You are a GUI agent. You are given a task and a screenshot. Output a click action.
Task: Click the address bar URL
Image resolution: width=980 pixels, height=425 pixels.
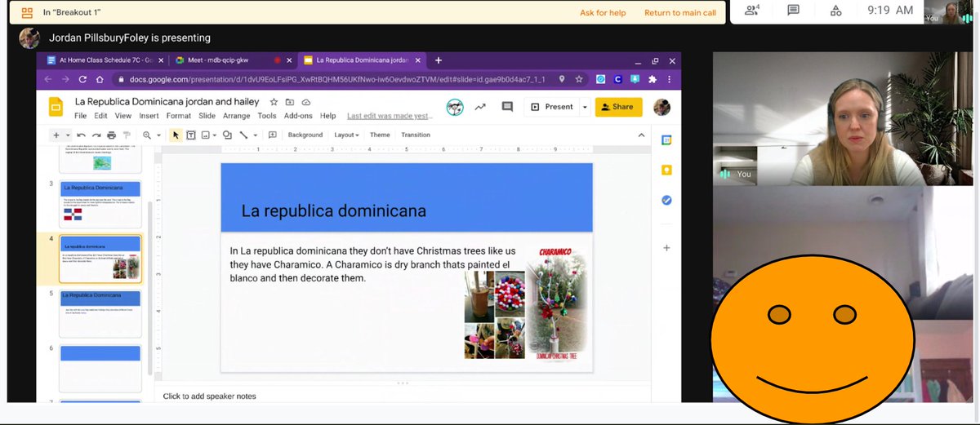point(337,80)
